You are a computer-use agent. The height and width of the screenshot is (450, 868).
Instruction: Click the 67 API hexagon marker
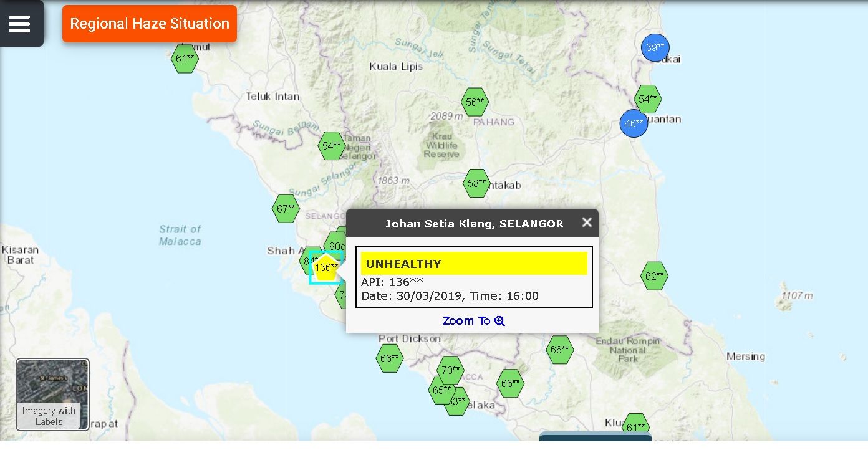(x=286, y=209)
